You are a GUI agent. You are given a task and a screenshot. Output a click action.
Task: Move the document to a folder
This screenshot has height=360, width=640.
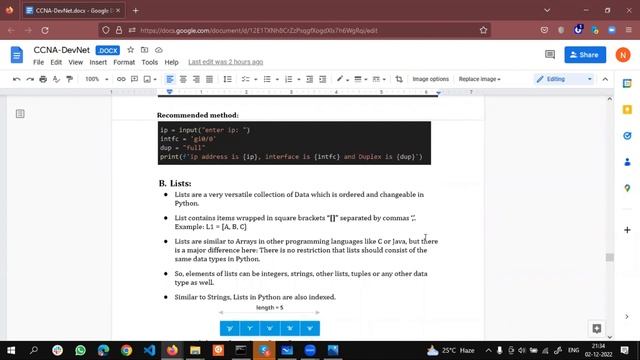[144, 50]
